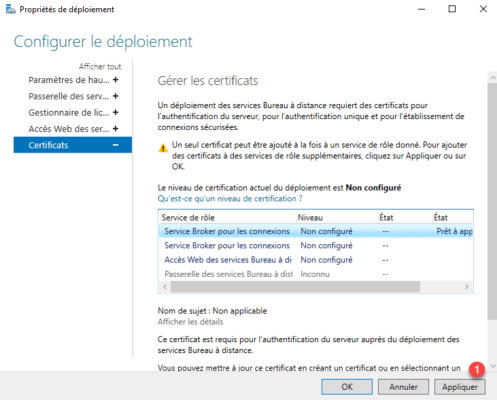Expand Gestionnaire de lic... section plus icon
The image size is (497, 400).
pyautogui.click(x=116, y=112)
